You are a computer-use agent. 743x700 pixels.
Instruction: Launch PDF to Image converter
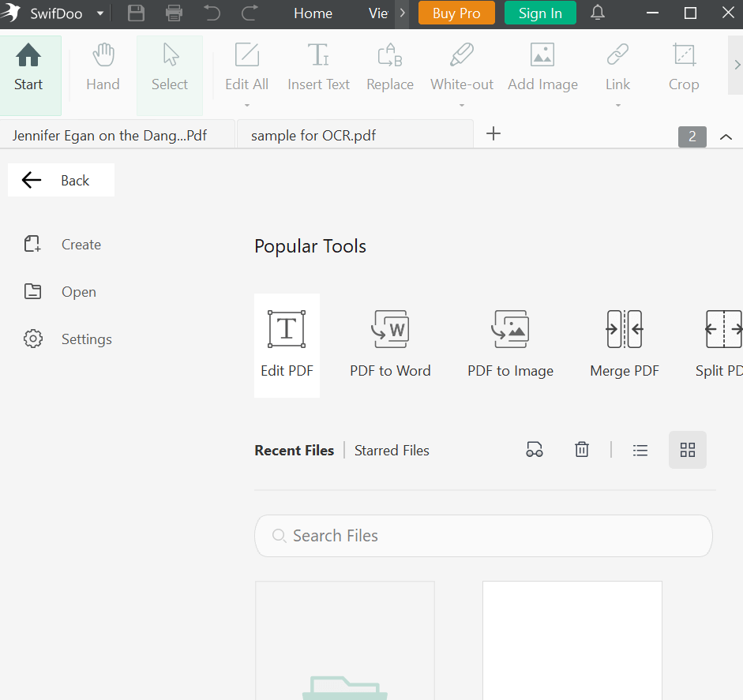pyautogui.click(x=510, y=345)
